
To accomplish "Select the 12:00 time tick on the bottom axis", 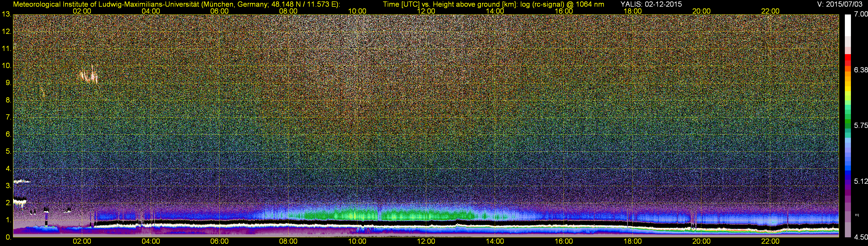I will pos(426,241).
